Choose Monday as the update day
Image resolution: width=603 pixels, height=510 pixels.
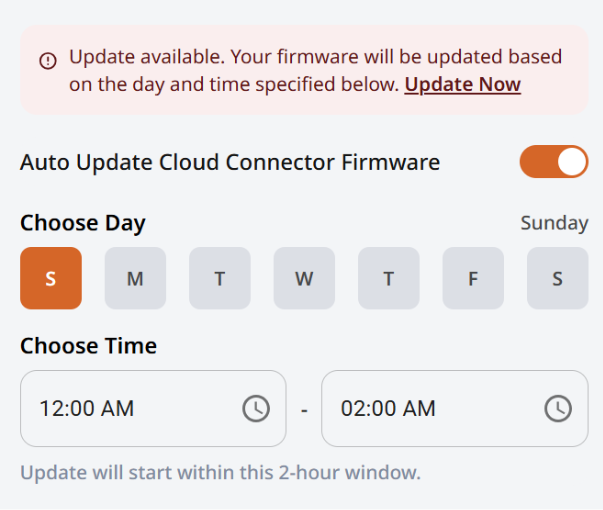click(135, 278)
